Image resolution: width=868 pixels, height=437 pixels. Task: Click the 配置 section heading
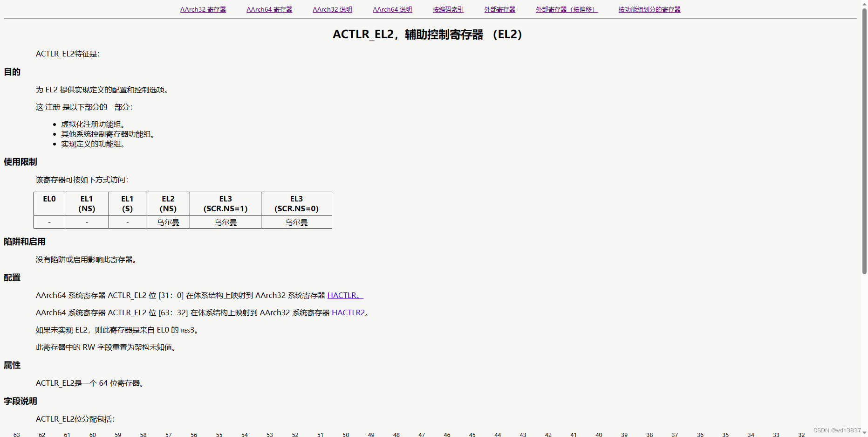[12, 277]
